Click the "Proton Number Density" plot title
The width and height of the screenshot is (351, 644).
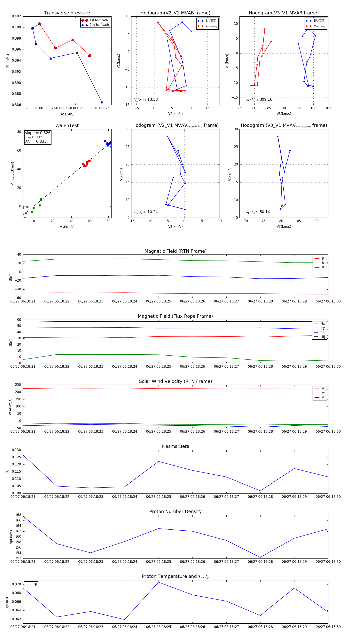[175, 511]
